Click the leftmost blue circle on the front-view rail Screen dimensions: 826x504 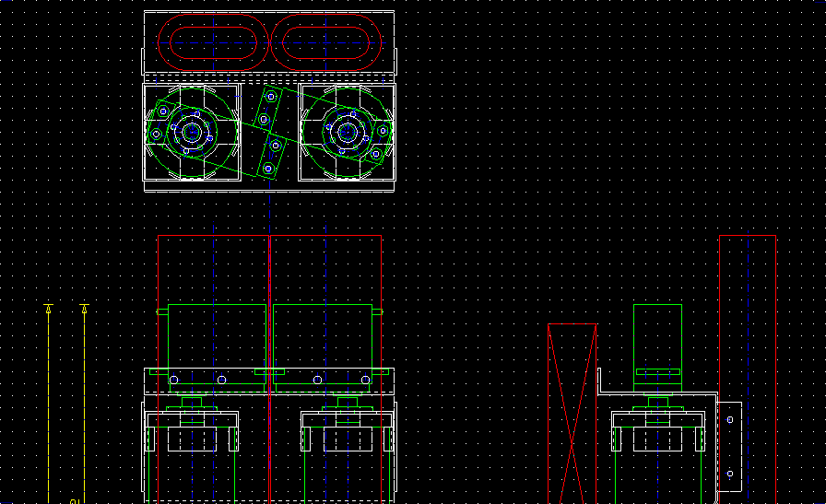[174, 380]
